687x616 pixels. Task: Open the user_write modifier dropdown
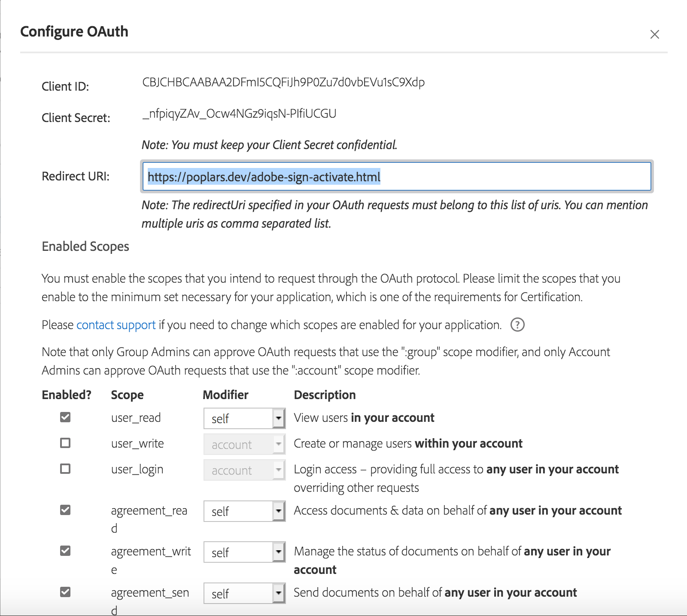tap(244, 444)
